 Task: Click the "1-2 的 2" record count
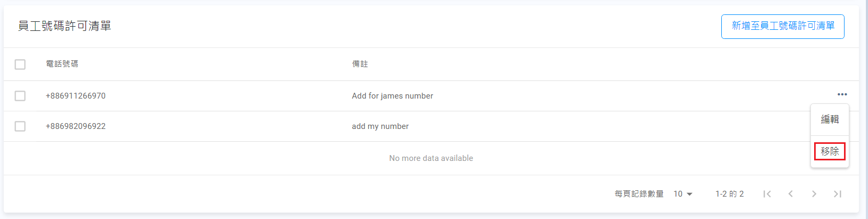(729, 194)
